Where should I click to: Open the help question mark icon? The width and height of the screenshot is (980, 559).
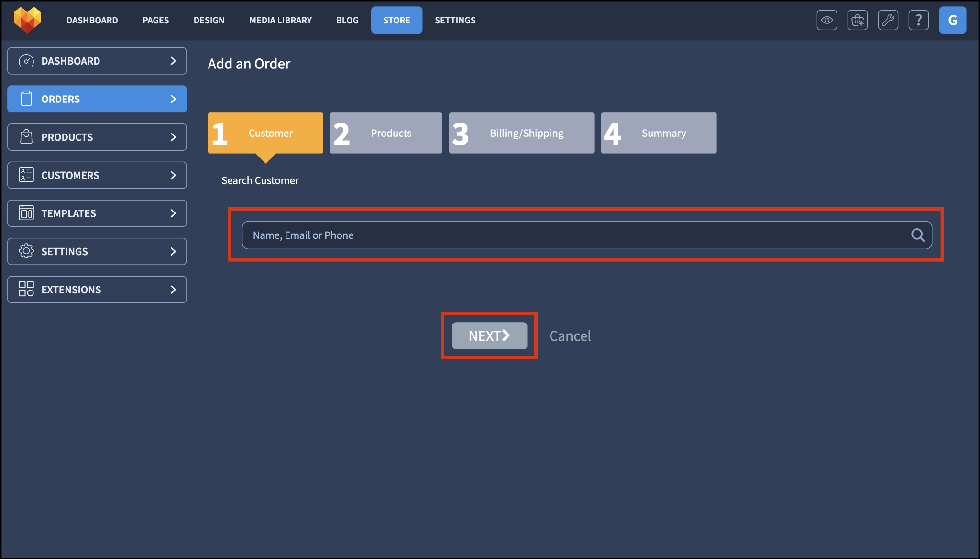918,20
